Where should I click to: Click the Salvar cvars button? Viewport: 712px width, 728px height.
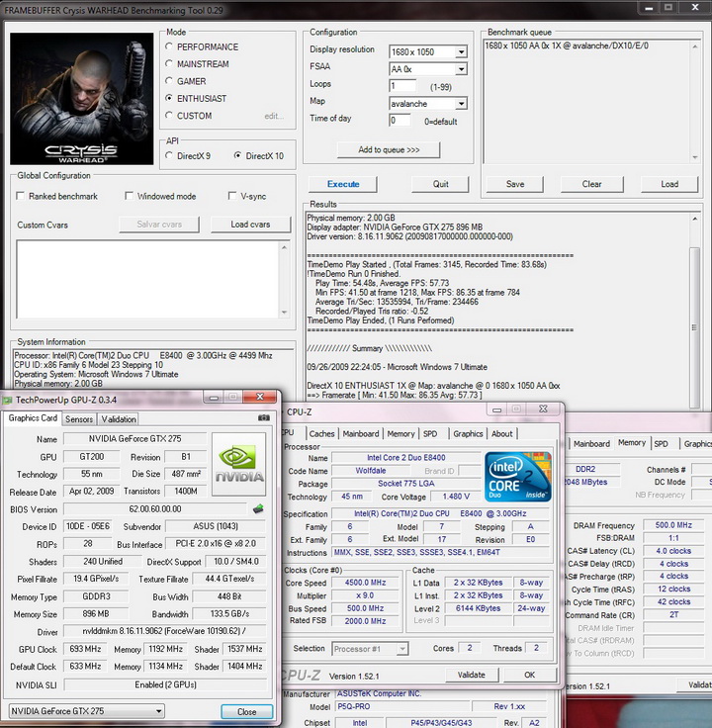(159, 225)
